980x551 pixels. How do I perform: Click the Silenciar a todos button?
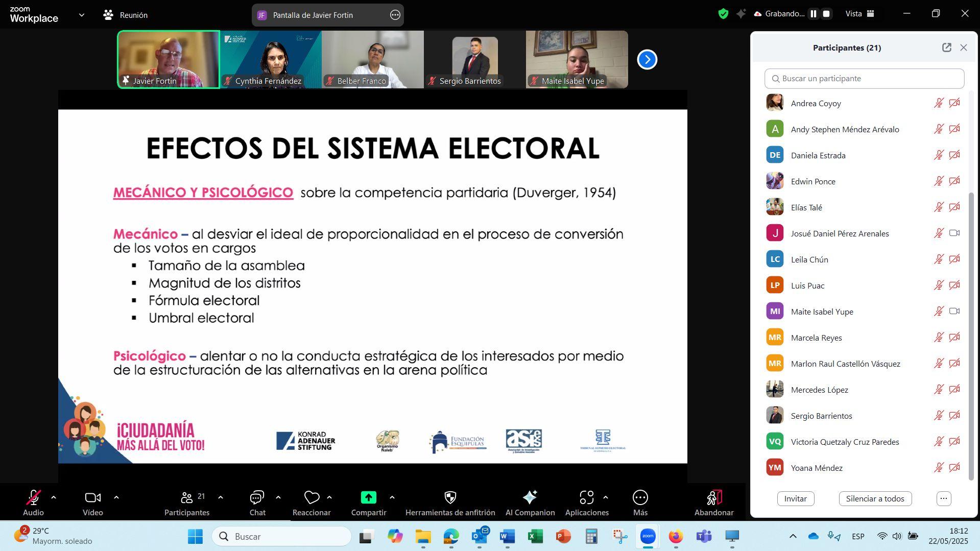875,498
